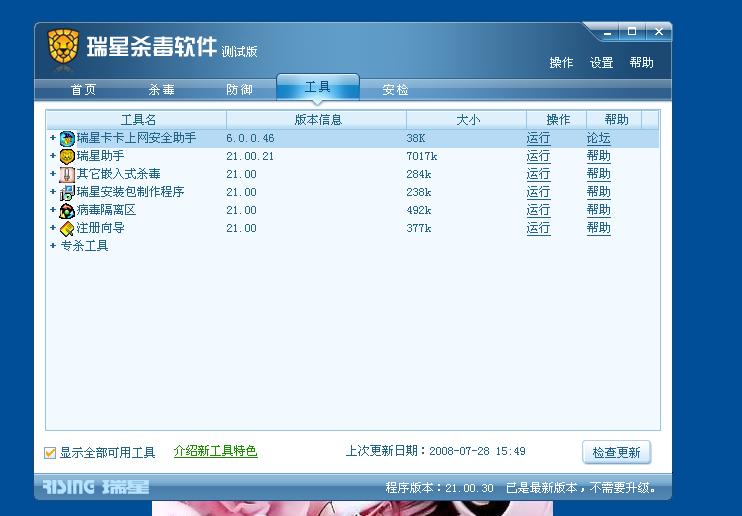Viewport: 742px width, 516px height.
Task: Select the 瑞星安装包制作程序 name text
Action: pyautogui.click(x=131, y=192)
